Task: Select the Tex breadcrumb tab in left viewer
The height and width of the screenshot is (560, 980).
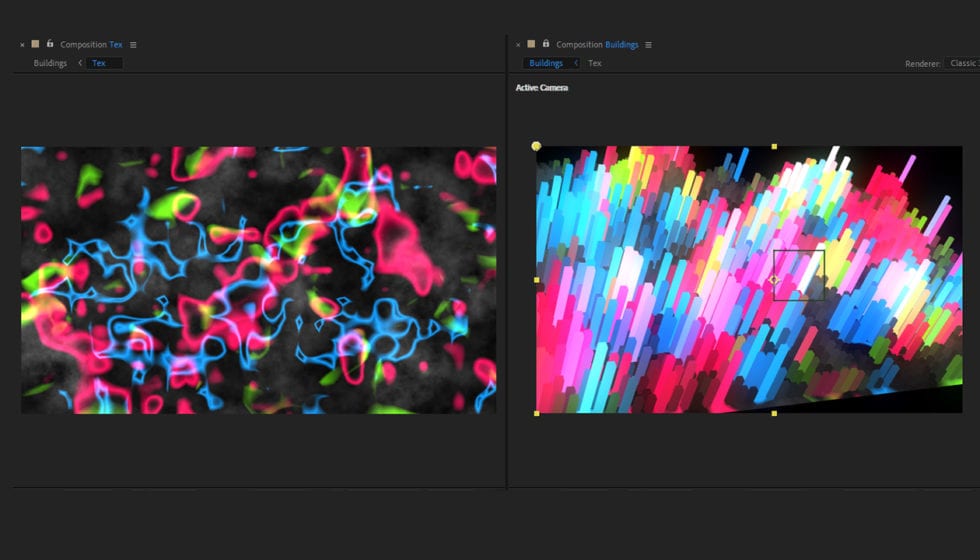Action: (x=104, y=63)
